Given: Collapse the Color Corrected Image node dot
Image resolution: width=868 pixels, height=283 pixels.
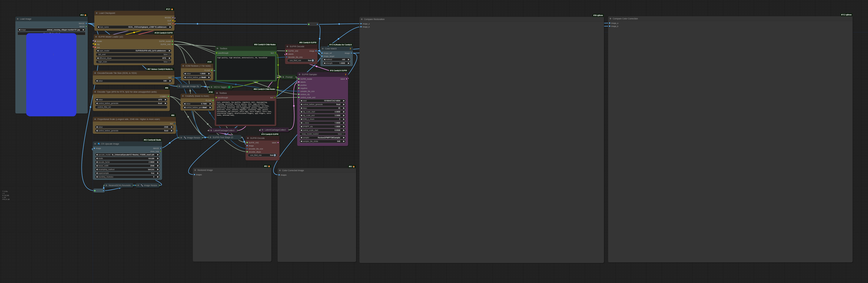Looking at the screenshot, I should pos(280,170).
